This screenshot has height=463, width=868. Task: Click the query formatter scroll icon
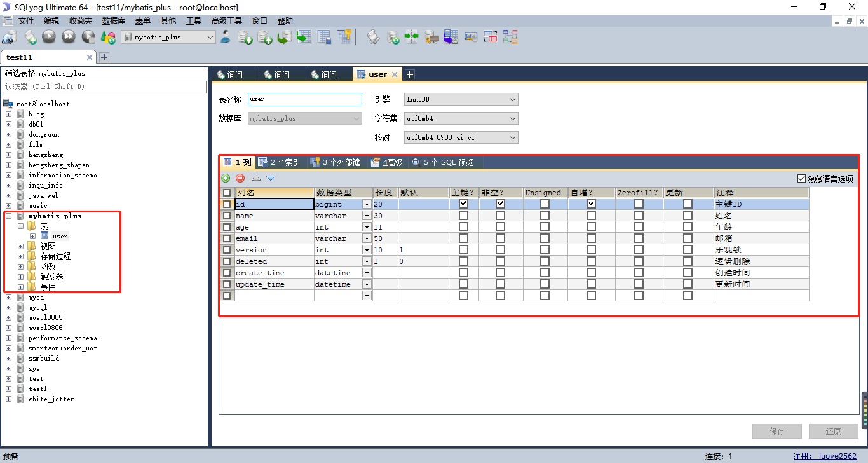pos(373,37)
